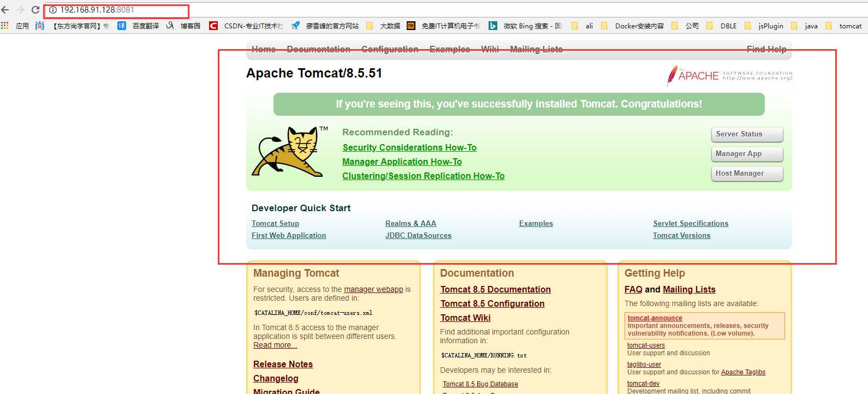Open the tomcat bookmark folder
Screen dimensions: 868x394
pyautogui.click(x=843, y=26)
